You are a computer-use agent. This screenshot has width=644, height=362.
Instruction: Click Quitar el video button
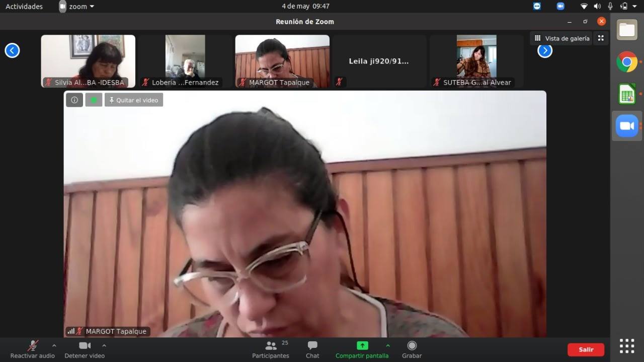pyautogui.click(x=134, y=100)
